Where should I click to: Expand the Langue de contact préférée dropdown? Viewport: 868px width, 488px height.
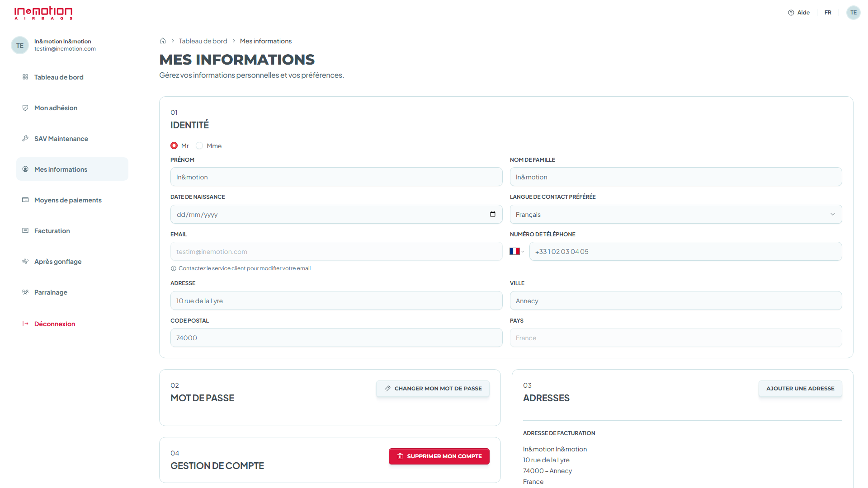click(676, 214)
